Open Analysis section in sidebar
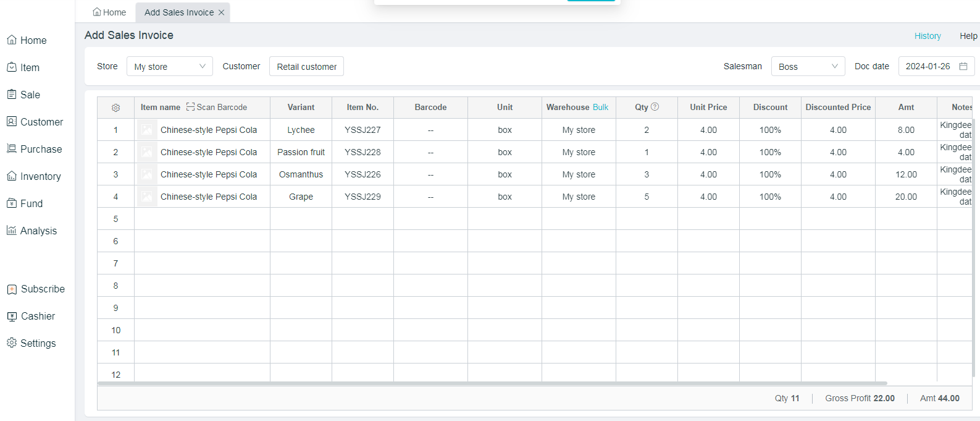The height and width of the screenshot is (421, 980). pyautogui.click(x=31, y=231)
